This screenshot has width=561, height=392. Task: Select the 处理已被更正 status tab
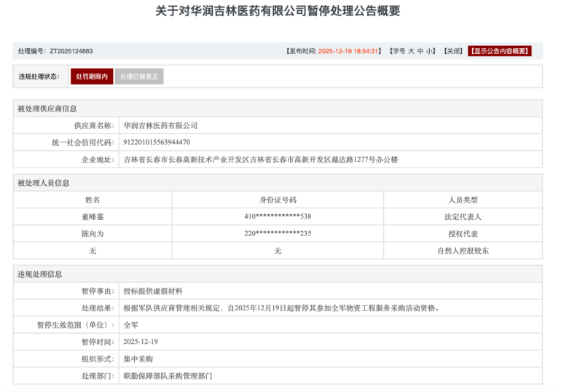[138, 77]
